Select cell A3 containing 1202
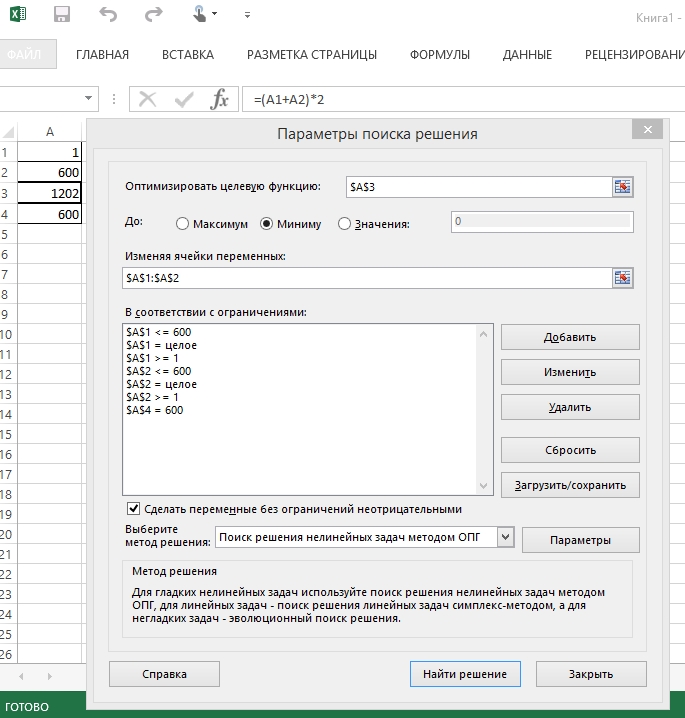Image resolution: width=685 pixels, height=718 pixels. (49, 193)
